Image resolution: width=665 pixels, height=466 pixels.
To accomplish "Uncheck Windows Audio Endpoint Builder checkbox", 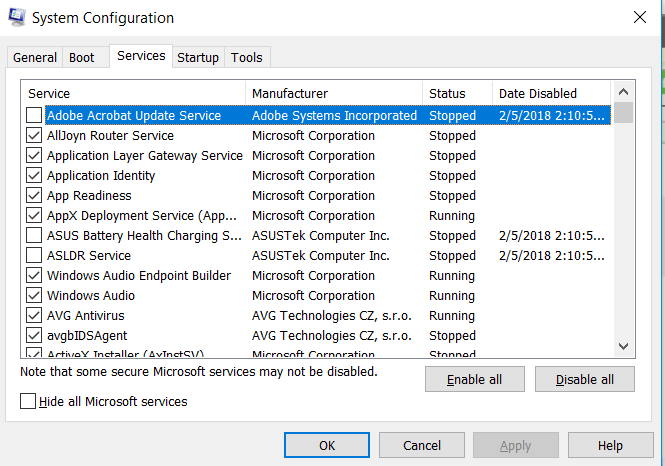I will 34,275.
